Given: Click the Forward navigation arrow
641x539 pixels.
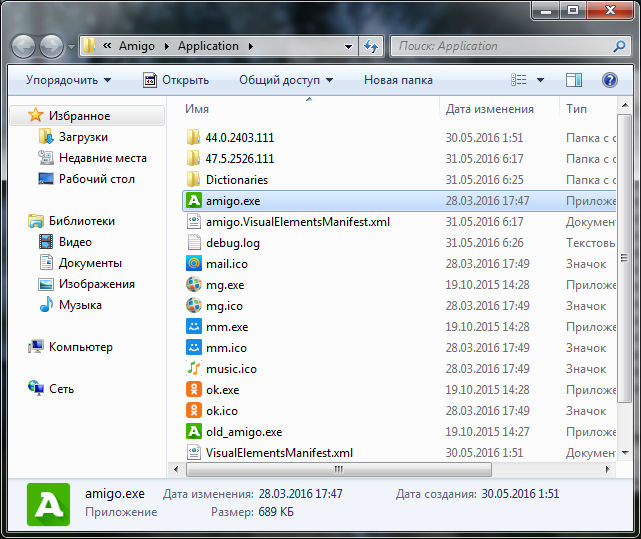Looking at the screenshot, I should click(52, 46).
